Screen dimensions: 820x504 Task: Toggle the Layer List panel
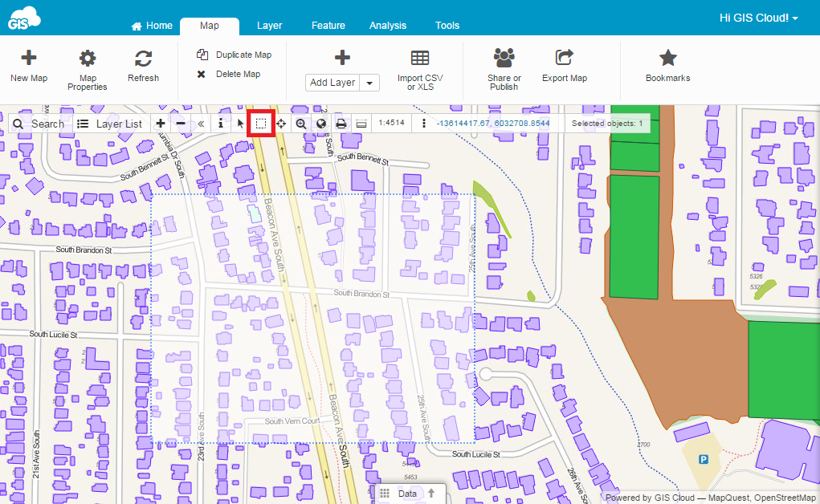[x=110, y=124]
